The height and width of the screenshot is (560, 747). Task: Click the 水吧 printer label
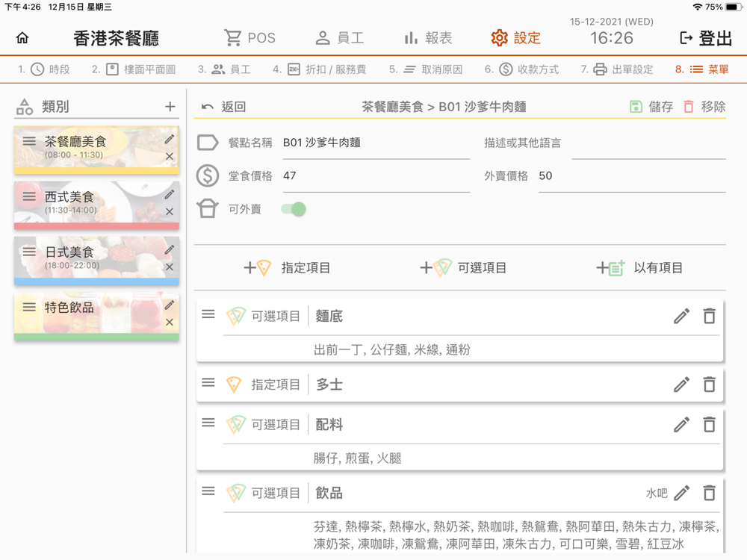pos(657,494)
